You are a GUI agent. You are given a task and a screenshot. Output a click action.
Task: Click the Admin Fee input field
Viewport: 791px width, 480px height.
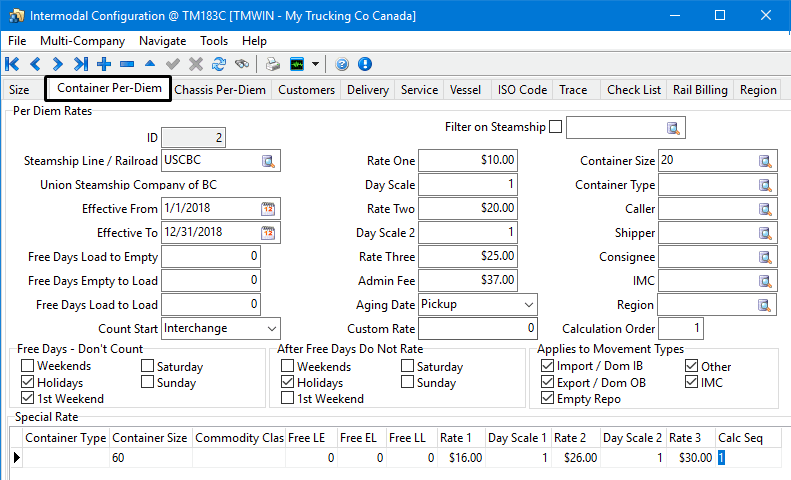468,280
